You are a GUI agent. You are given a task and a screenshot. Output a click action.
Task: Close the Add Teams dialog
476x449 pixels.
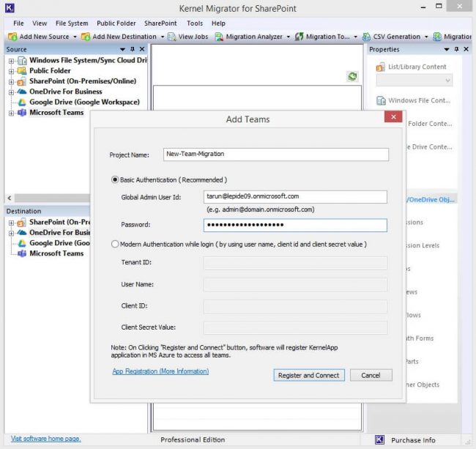(x=393, y=117)
